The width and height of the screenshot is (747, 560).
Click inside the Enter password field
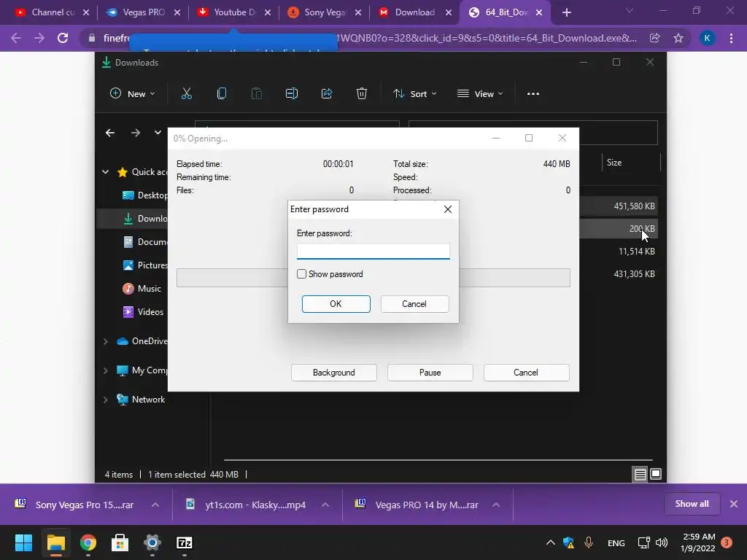[373, 251]
